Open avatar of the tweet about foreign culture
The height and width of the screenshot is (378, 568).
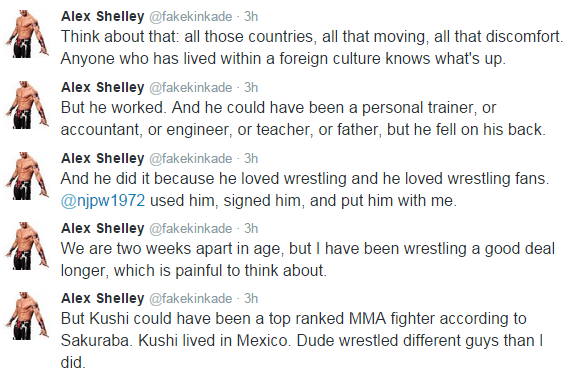[x=27, y=34]
